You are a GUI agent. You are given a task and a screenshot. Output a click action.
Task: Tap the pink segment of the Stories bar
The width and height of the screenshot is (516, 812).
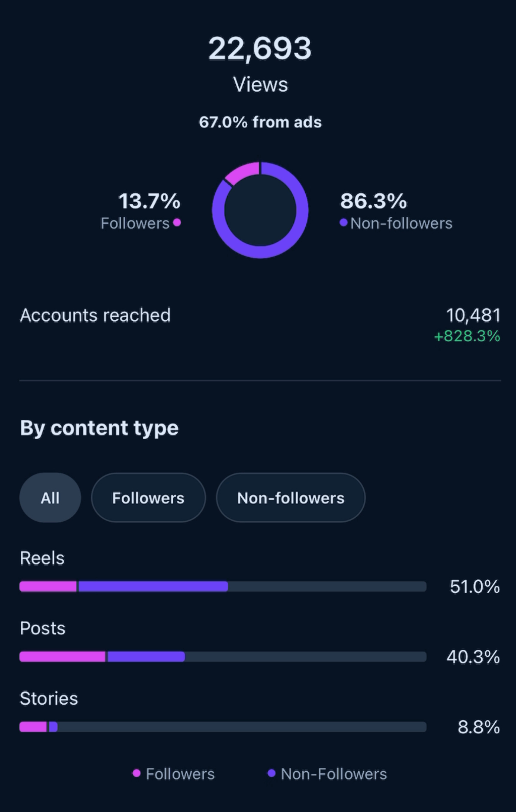[33, 727]
